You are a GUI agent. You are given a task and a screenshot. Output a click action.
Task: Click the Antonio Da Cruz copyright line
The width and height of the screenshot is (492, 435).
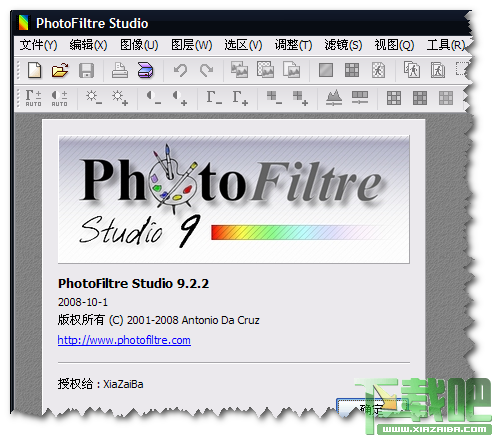click(158, 320)
